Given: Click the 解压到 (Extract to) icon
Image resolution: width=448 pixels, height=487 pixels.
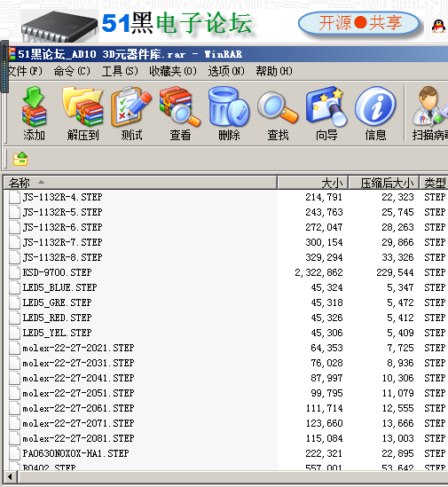Looking at the screenshot, I should pyautogui.click(x=83, y=107).
